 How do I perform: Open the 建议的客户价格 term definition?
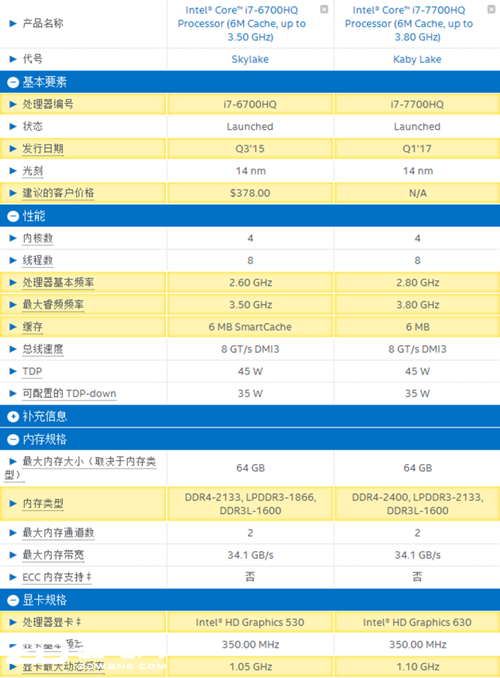58,193
